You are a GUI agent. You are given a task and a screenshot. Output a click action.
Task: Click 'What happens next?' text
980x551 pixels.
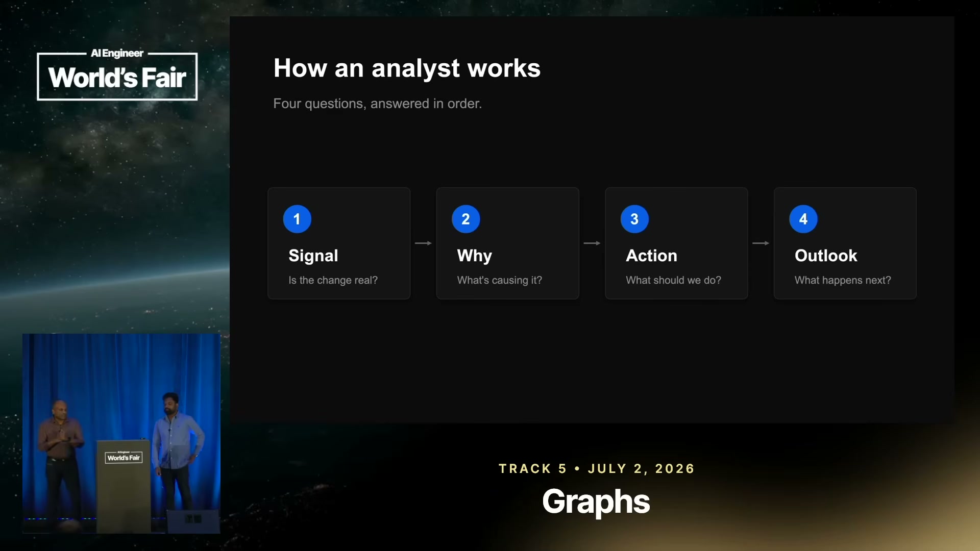coord(843,280)
